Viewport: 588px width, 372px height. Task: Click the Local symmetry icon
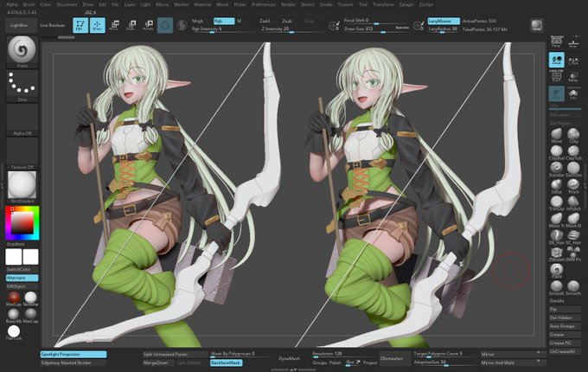pyautogui.click(x=557, y=60)
